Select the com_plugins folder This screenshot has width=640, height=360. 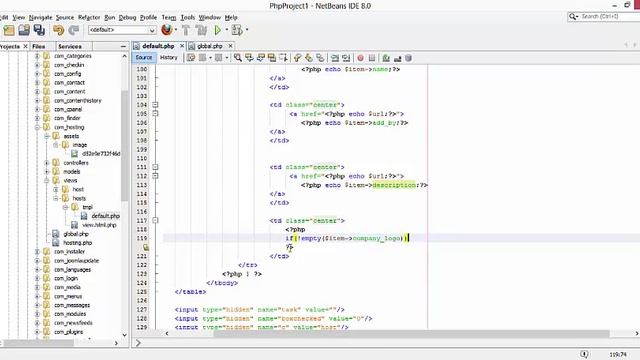coord(69,332)
